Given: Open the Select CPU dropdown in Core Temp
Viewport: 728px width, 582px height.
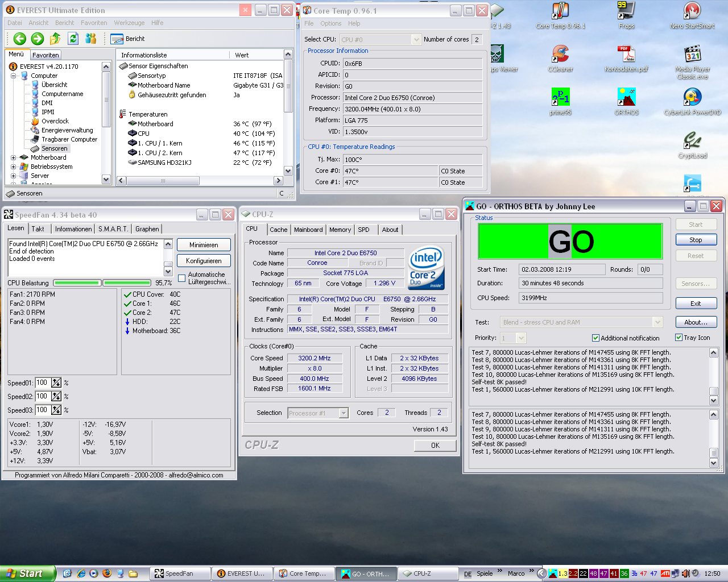Looking at the screenshot, I should (416, 39).
